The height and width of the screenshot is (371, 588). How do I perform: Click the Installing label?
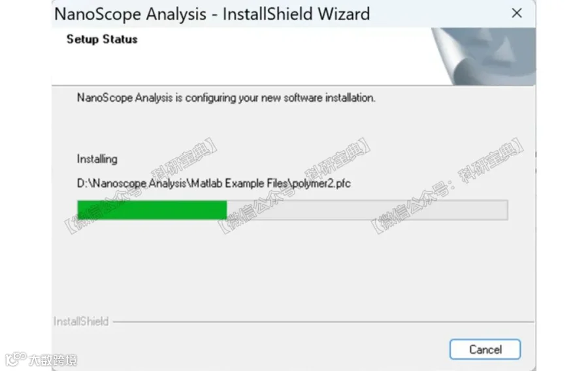pyautogui.click(x=97, y=159)
